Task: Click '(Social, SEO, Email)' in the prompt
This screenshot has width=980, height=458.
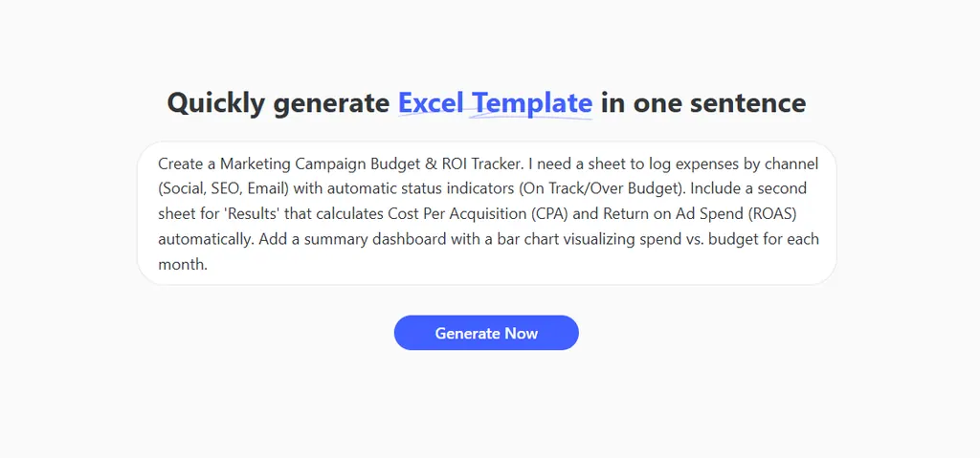Action: [x=224, y=188]
